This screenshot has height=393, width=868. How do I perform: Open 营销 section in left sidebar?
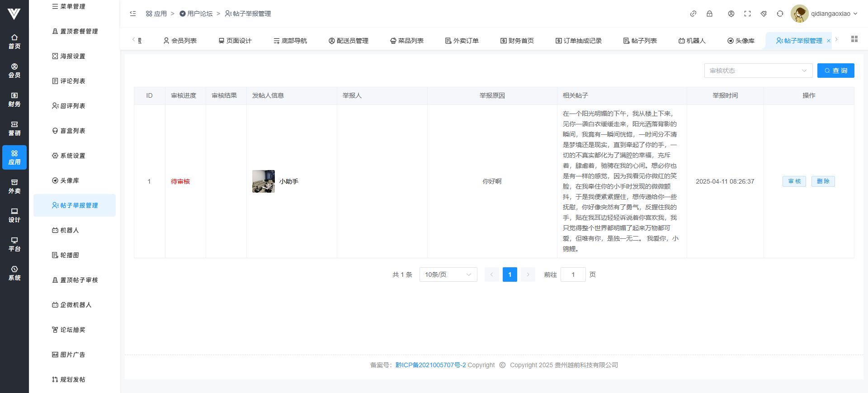tap(14, 128)
